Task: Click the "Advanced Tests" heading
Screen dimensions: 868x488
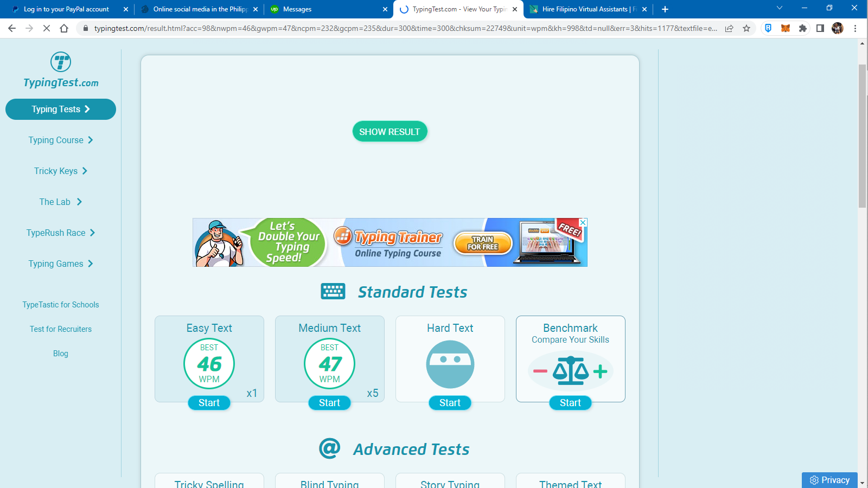Action: [x=412, y=449]
